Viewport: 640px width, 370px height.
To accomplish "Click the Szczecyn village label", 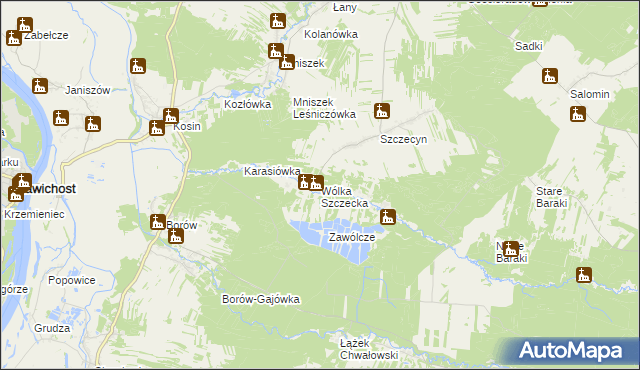I will tap(404, 139).
